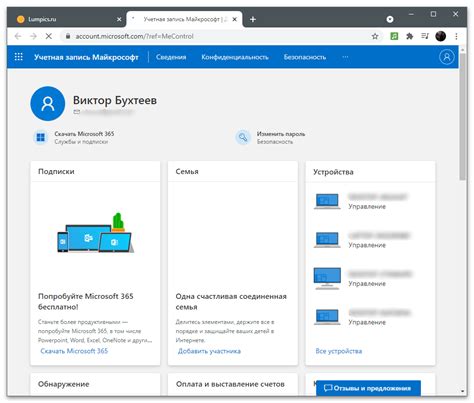Click the Добавить участника link
The height and width of the screenshot is (403, 474).
click(x=209, y=351)
